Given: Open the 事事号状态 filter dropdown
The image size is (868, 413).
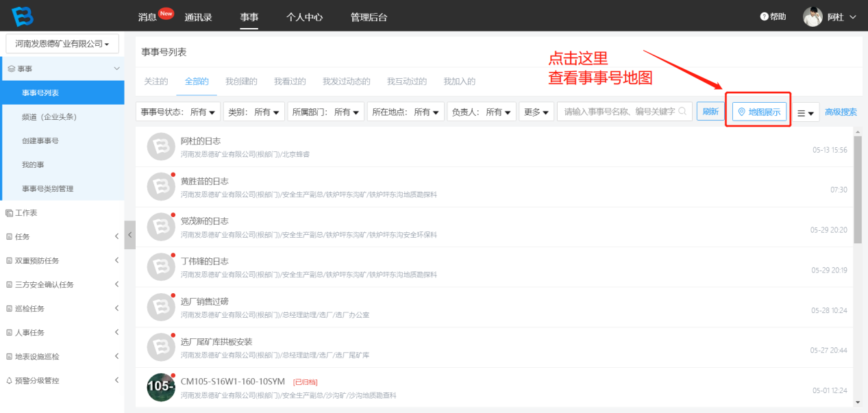Looking at the screenshot, I should point(178,112).
